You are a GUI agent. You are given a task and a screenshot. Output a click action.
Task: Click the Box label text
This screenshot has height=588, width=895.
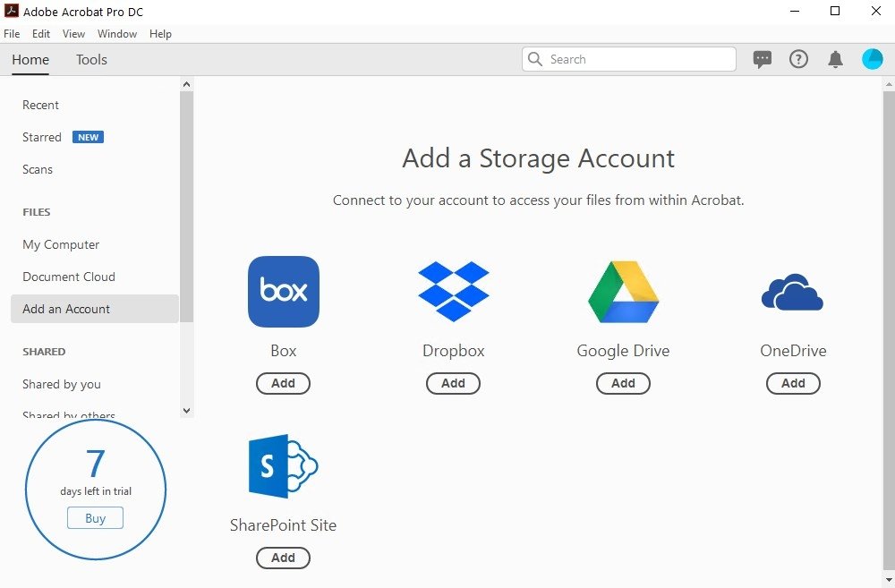284,351
